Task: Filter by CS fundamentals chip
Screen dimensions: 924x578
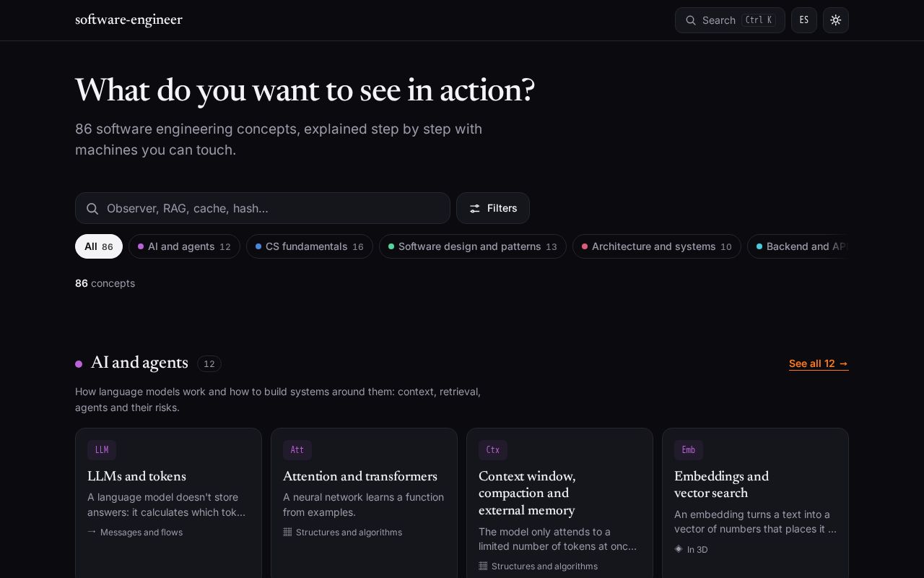Action: pyautogui.click(x=310, y=246)
